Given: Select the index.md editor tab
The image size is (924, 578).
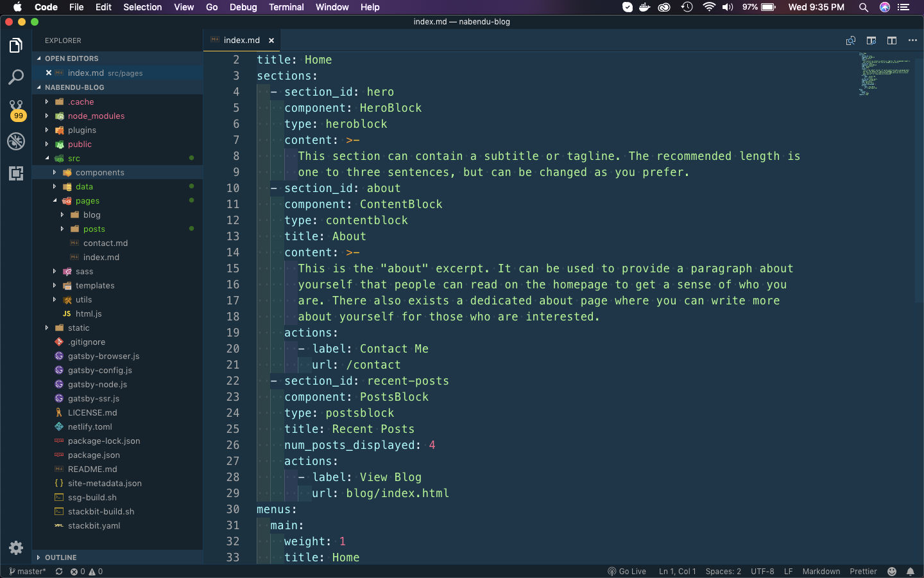Looking at the screenshot, I should pyautogui.click(x=242, y=40).
